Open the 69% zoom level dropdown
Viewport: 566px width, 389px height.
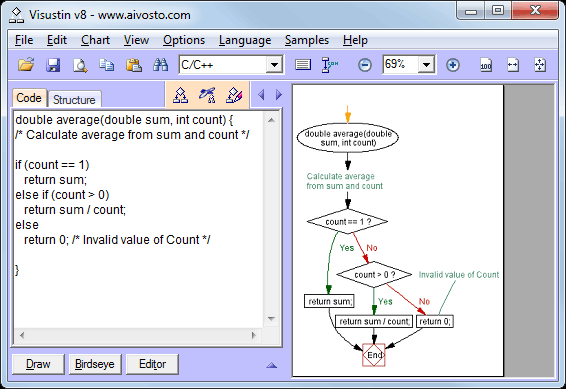tap(426, 65)
